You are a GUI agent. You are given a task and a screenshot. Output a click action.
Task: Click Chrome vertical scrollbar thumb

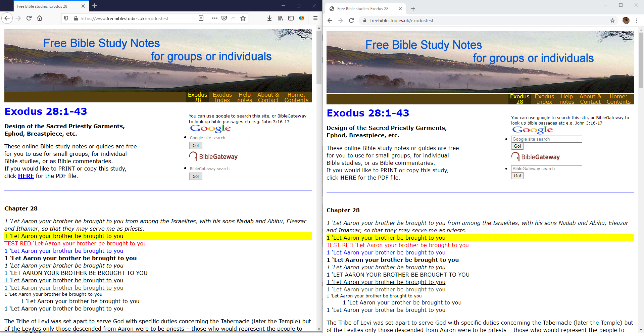[641, 60]
